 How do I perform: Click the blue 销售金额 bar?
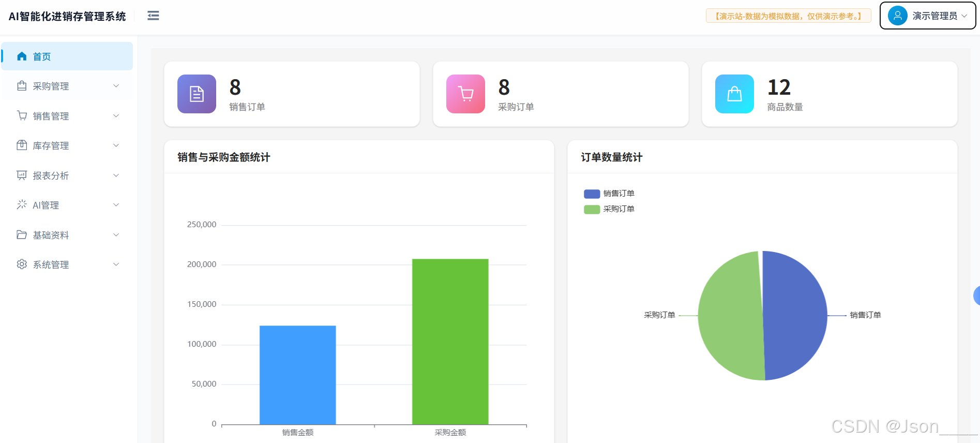[297, 375]
